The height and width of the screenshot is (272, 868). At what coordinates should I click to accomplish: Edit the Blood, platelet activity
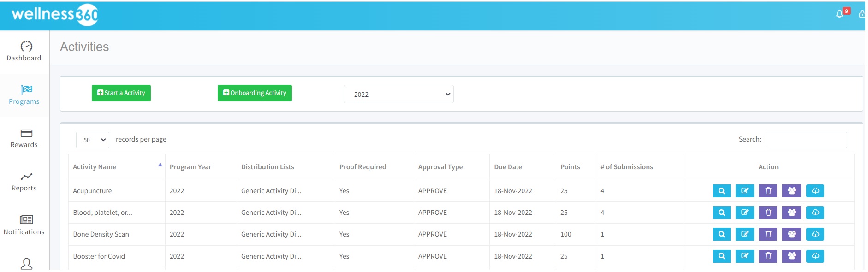[x=745, y=213]
